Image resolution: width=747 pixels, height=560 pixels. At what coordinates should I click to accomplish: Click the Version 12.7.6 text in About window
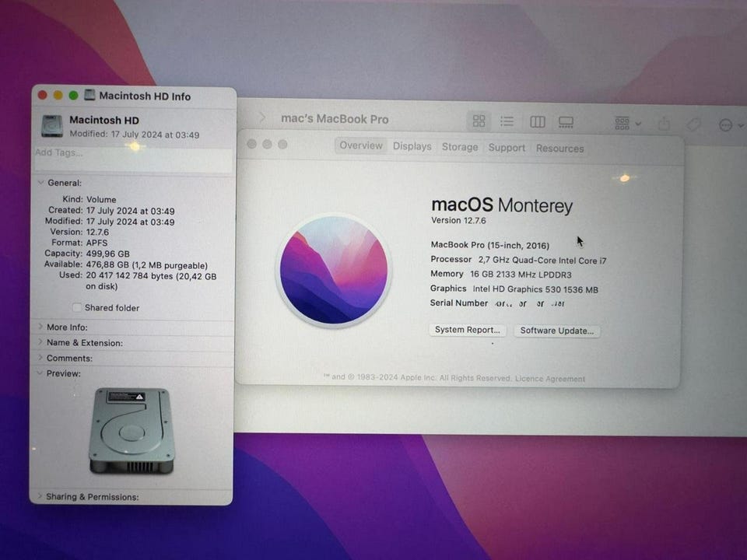458,220
